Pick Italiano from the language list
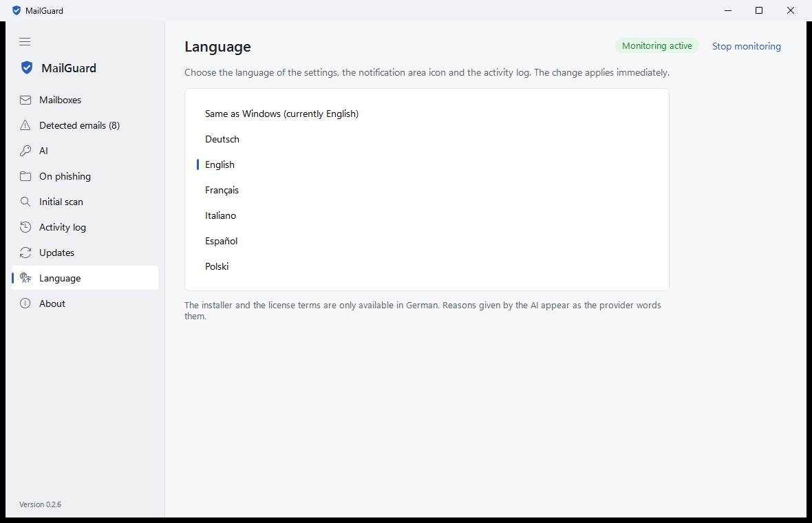Image resolution: width=812 pixels, height=523 pixels. 427,215
